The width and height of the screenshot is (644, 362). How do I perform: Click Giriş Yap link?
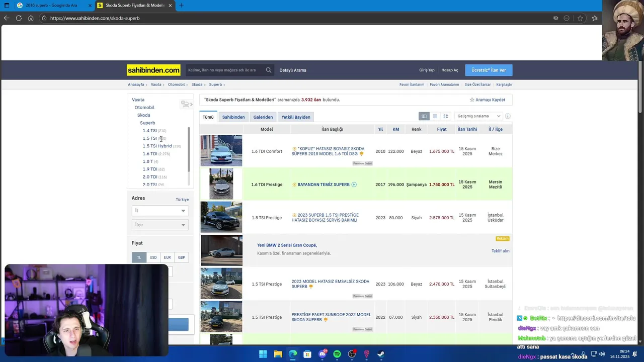(x=427, y=70)
